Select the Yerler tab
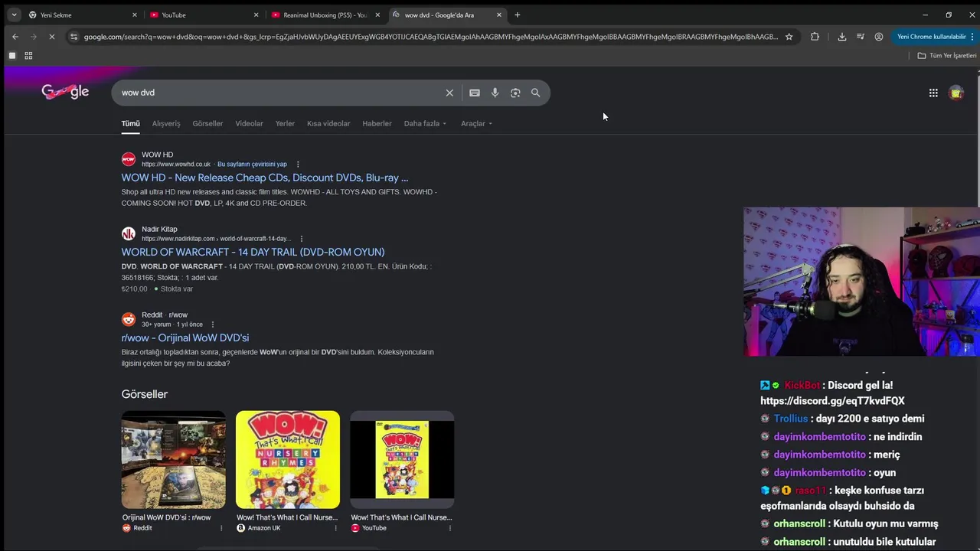 pyautogui.click(x=285, y=123)
